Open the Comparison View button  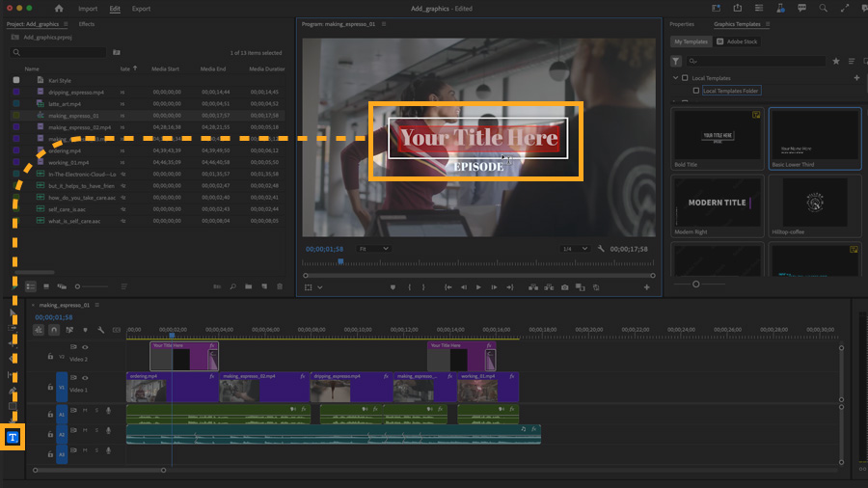point(581,287)
